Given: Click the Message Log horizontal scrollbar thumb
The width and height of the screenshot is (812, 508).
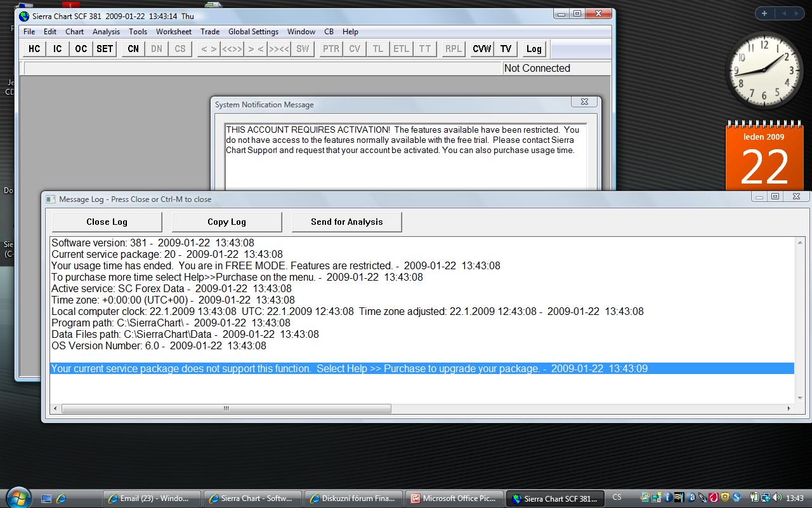Looking at the screenshot, I should (226, 408).
